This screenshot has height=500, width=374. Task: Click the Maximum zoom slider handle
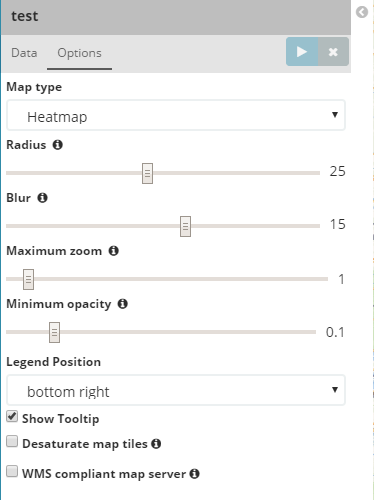(28, 279)
